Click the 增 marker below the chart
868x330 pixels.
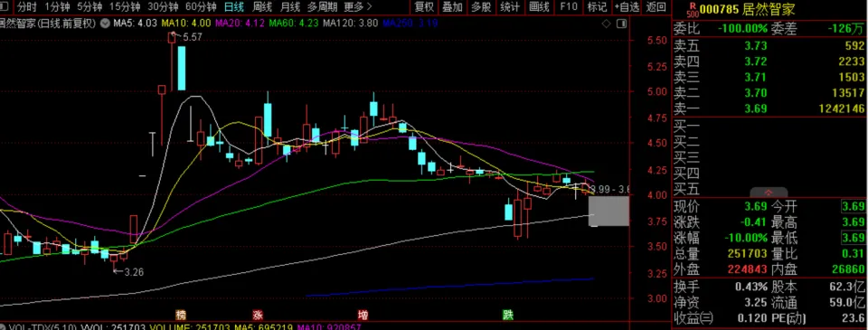click(x=363, y=315)
